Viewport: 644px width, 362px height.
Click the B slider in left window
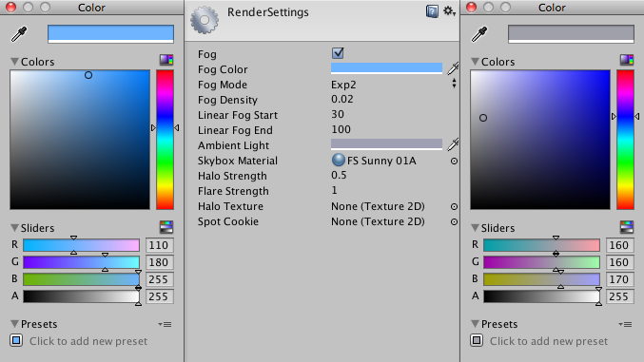coord(81,279)
